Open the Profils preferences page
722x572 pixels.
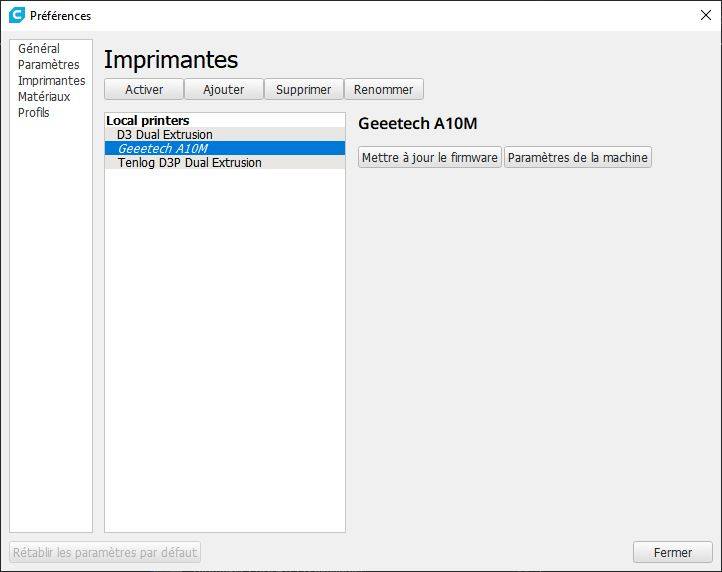point(33,113)
